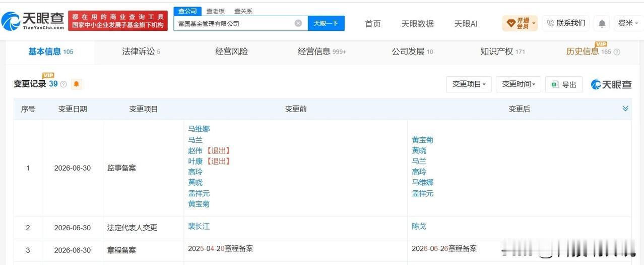Open 叶康 link marked 退出
This screenshot has width=644, height=265.
(195, 161)
